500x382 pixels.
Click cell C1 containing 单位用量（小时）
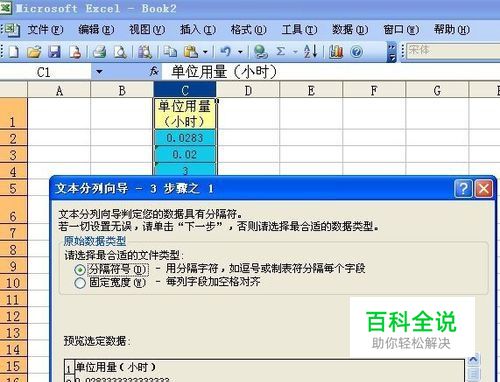(x=185, y=113)
